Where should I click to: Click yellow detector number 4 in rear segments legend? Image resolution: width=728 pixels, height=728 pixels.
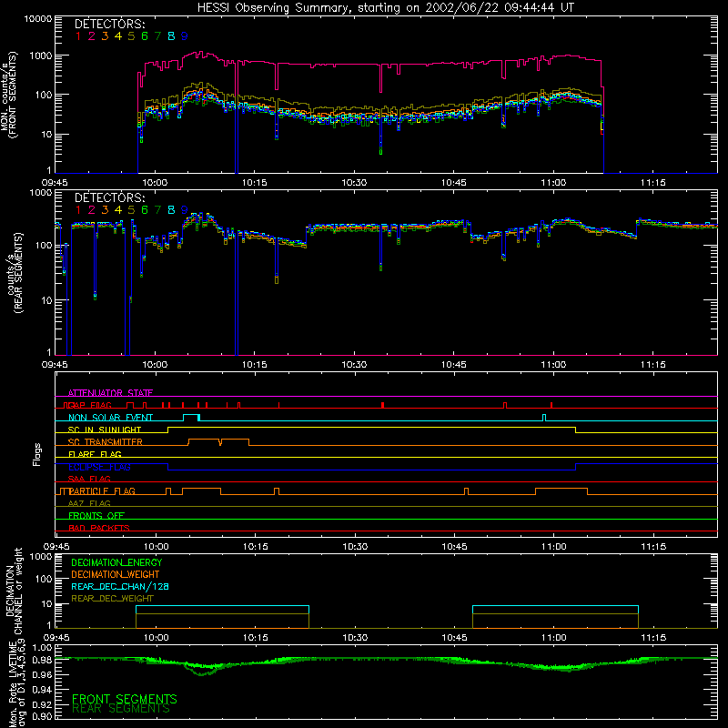[118, 210]
